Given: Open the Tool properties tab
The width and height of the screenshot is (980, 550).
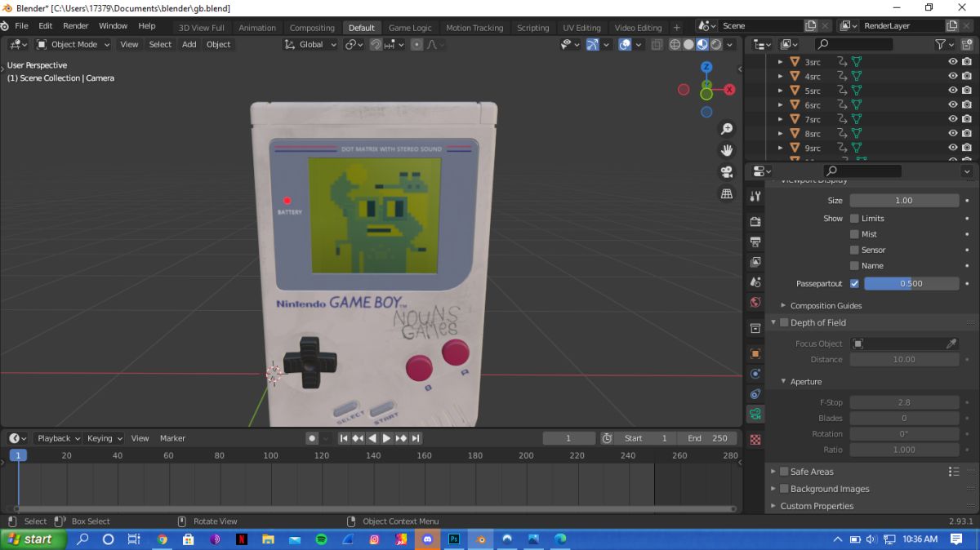Looking at the screenshot, I should [755, 196].
